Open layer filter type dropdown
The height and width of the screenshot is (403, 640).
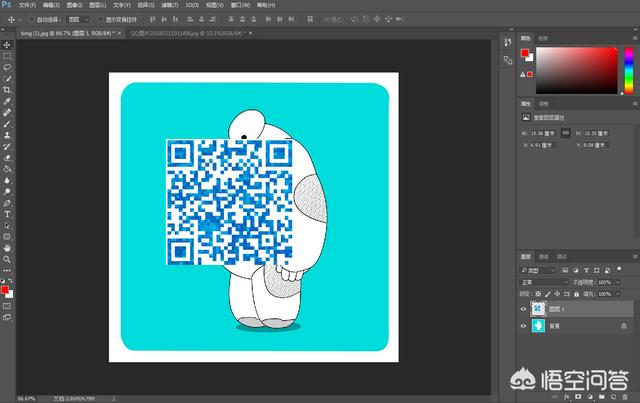pyautogui.click(x=538, y=270)
